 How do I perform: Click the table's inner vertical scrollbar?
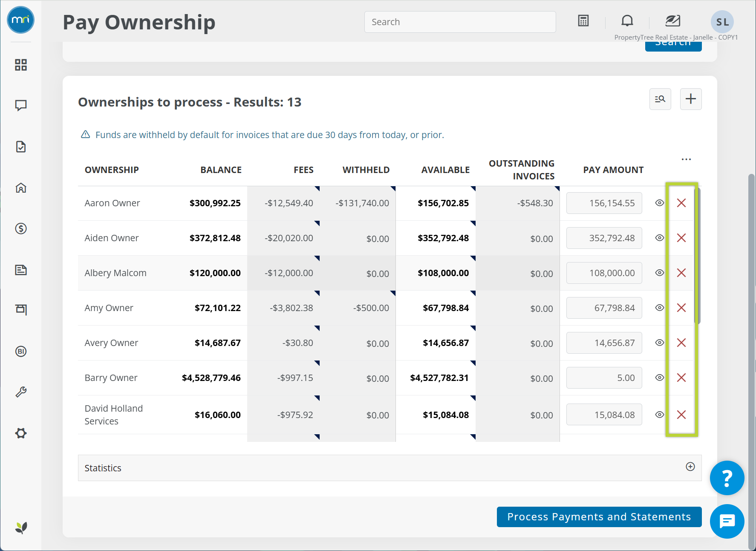point(698,256)
